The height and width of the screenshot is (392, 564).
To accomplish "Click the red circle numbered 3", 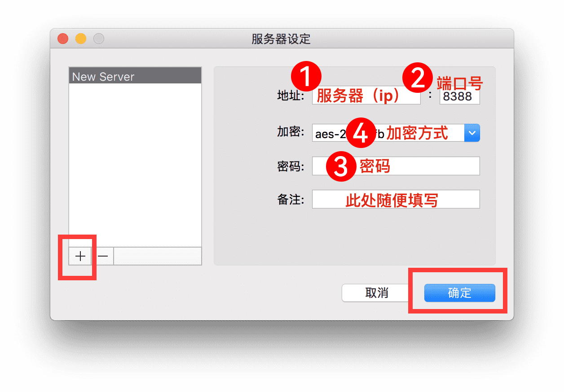I will [x=341, y=166].
